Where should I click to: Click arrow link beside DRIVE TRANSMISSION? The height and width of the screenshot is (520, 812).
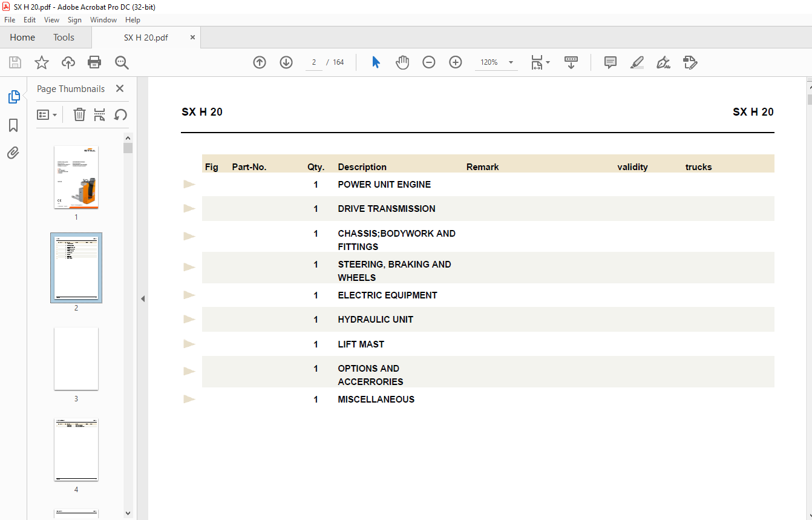click(189, 208)
